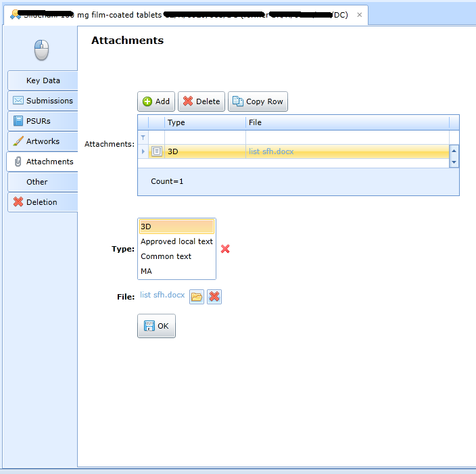Click the browse folder icon next to File
The height and width of the screenshot is (474, 476).
coord(197,297)
